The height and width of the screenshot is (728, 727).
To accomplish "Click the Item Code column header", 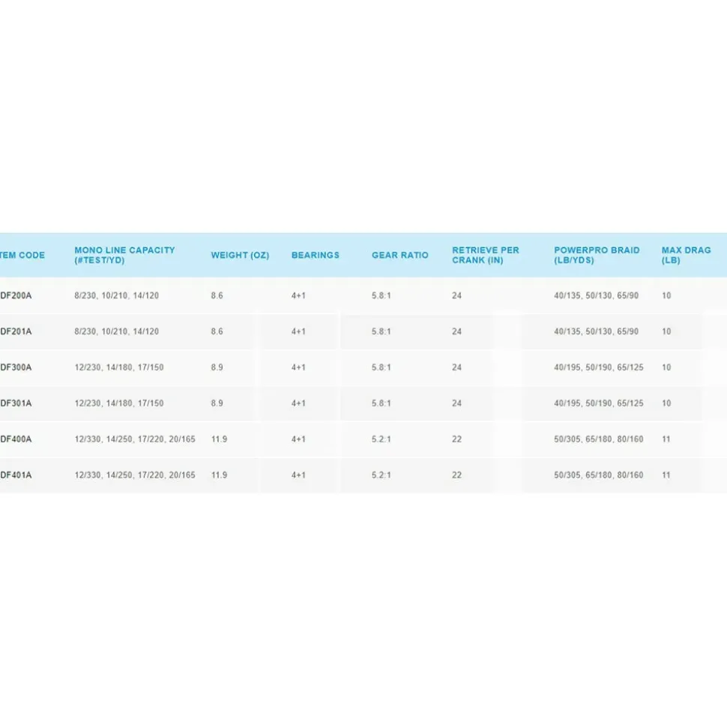I will (22, 255).
